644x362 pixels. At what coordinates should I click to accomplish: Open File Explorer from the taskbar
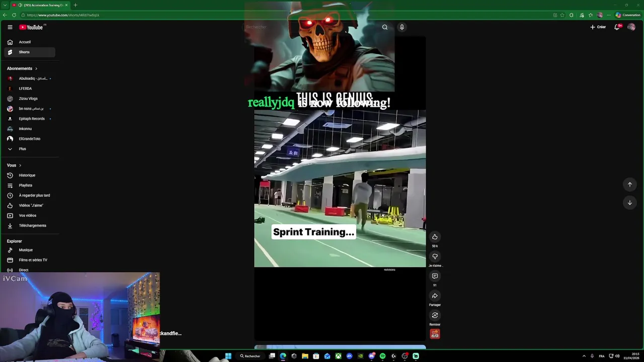tap(305, 356)
